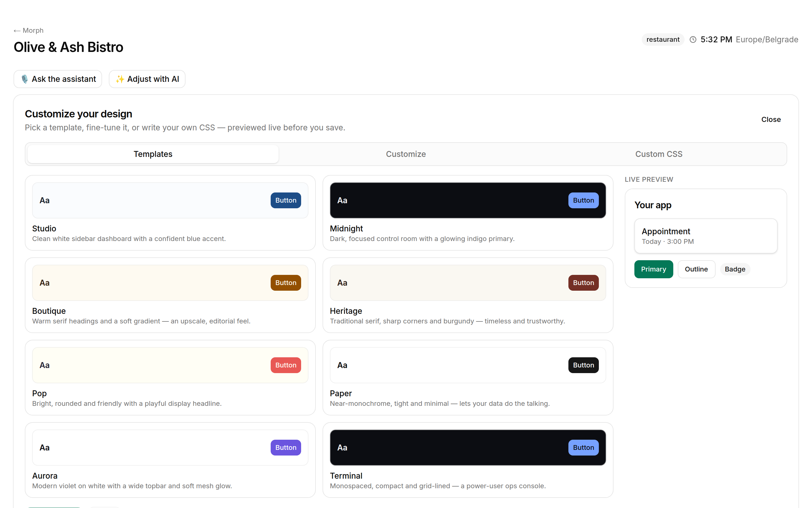Click the dark blue Button in Studio preview
The image size is (812, 508).
coord(286,200)
